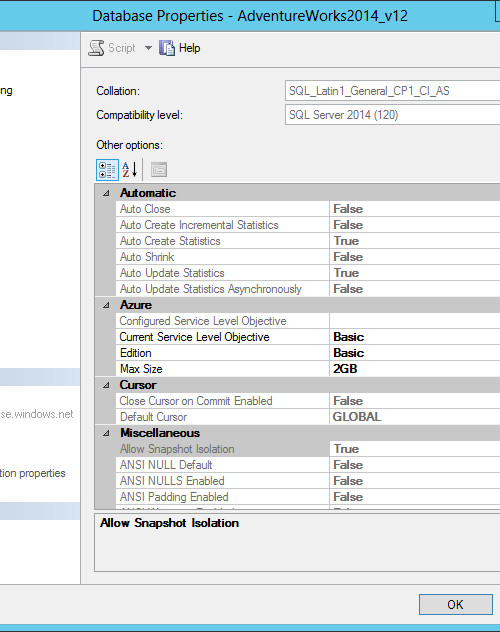Click False value for Auto Create Incremental Statistics
Image resolution: width=500 pixels, height=632 pixels.
tap(348, 225)
